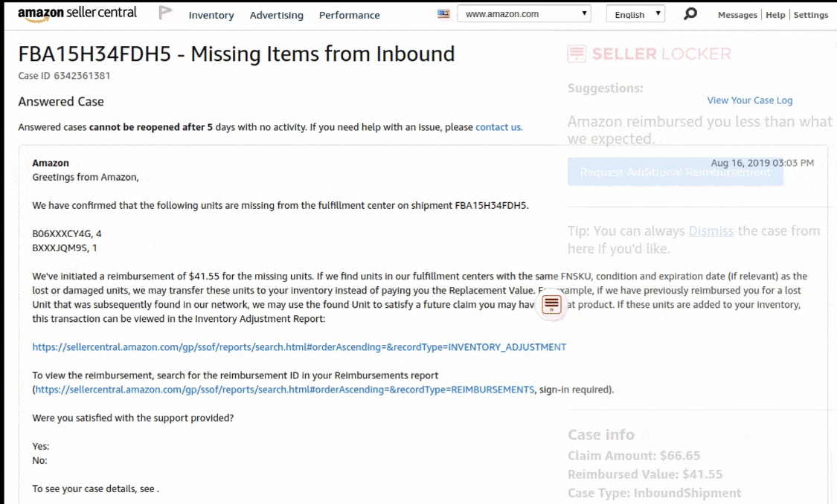Image resolution: width=837 pixels, height=504 pixels.
Task: Open the REIMBURSEMENTS report link
Action: pyautogui.click(x=285, y=390)
